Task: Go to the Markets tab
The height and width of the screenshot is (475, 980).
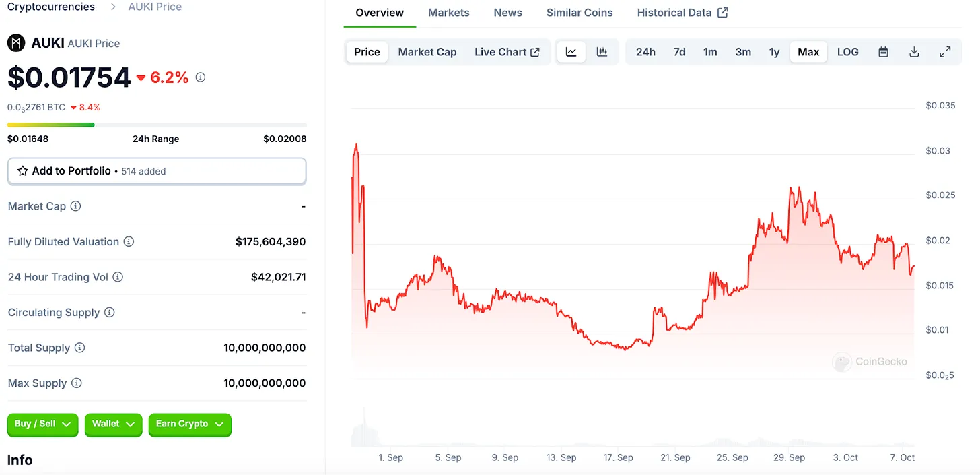Action: click(448, 13)
